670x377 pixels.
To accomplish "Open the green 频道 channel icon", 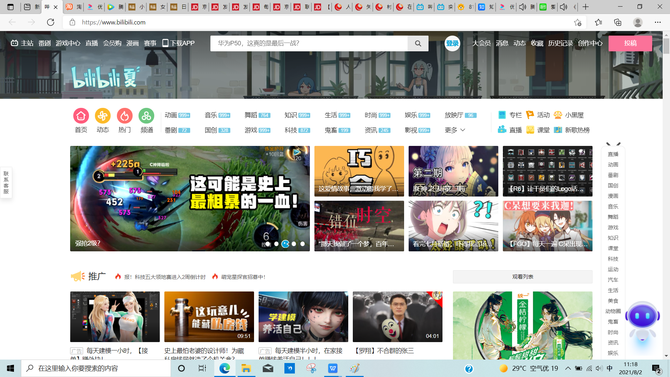I will (x=146, y=116).
